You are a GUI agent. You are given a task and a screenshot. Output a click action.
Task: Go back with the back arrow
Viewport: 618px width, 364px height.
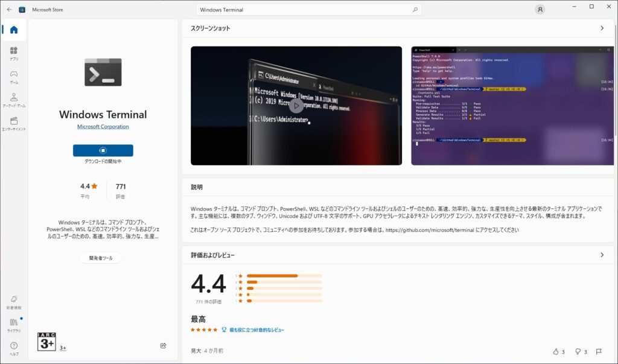coord(9,10)
